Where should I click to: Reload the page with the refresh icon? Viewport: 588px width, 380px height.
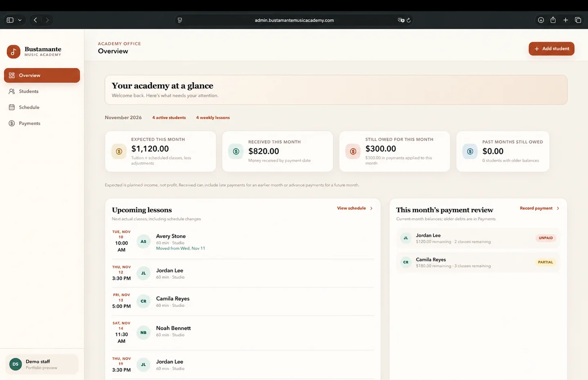408,20
